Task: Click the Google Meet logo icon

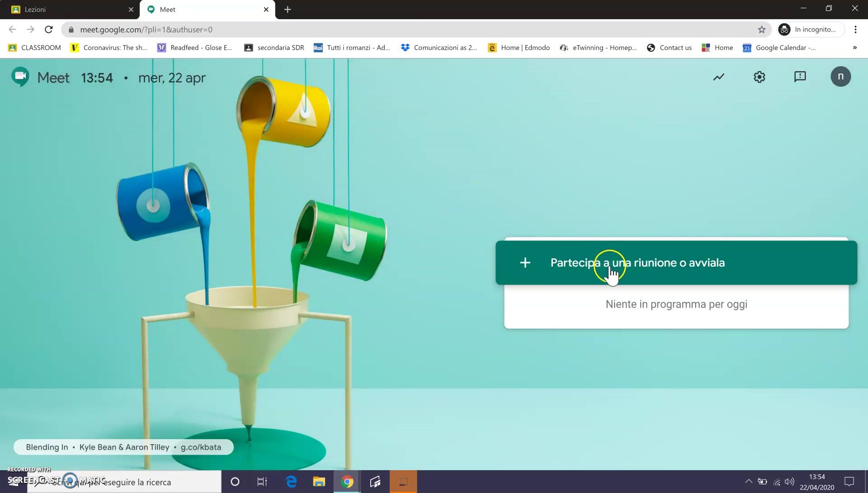Action: pos(20,77)
